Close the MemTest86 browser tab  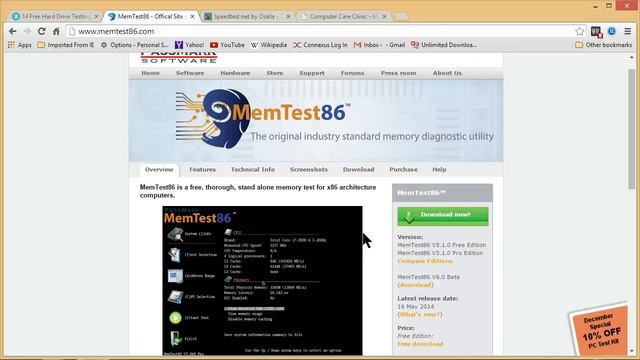[193, 16]
